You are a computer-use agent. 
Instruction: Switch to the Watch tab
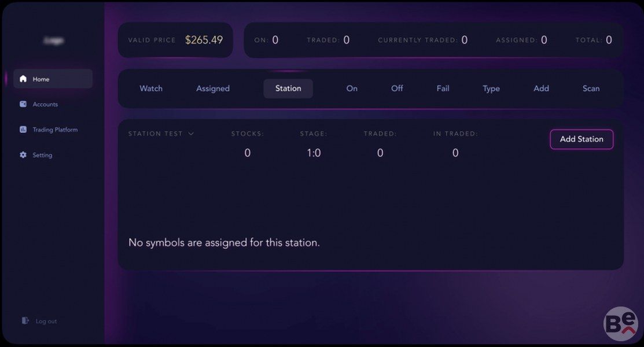pyautogui.click(x=151, y=88)
